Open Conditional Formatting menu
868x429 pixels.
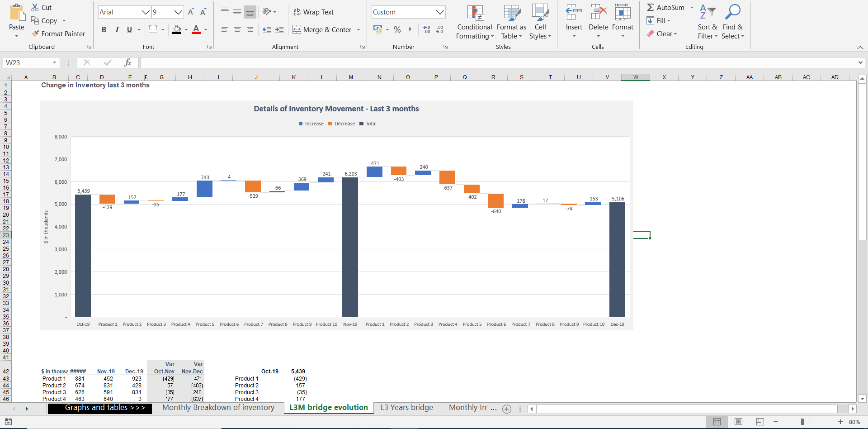click(x=475, y=22)
